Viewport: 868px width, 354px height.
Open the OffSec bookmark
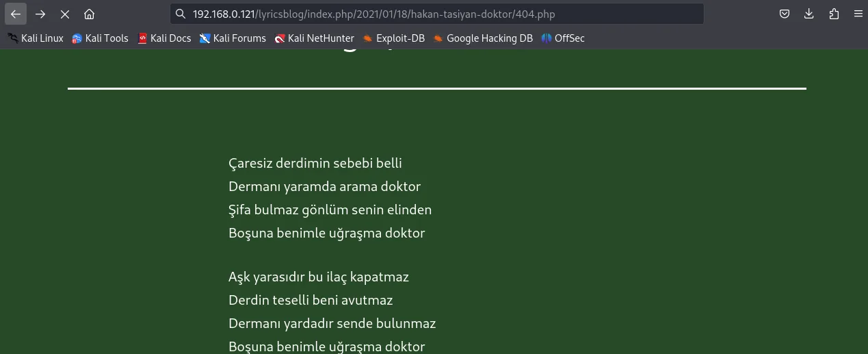563,38
